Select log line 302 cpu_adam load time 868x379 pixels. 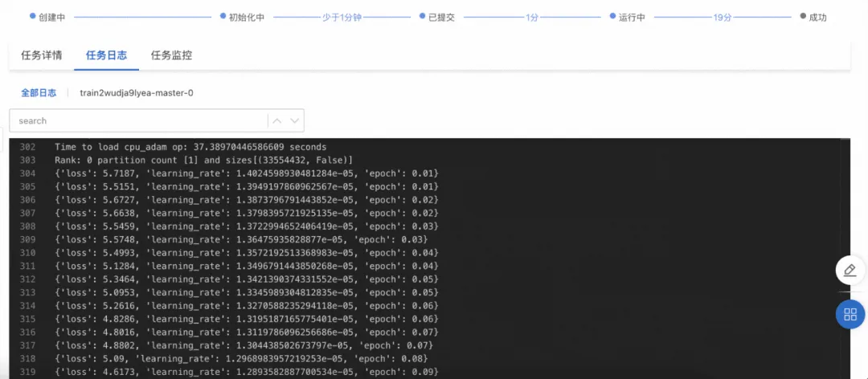click(x=190, y=147)
